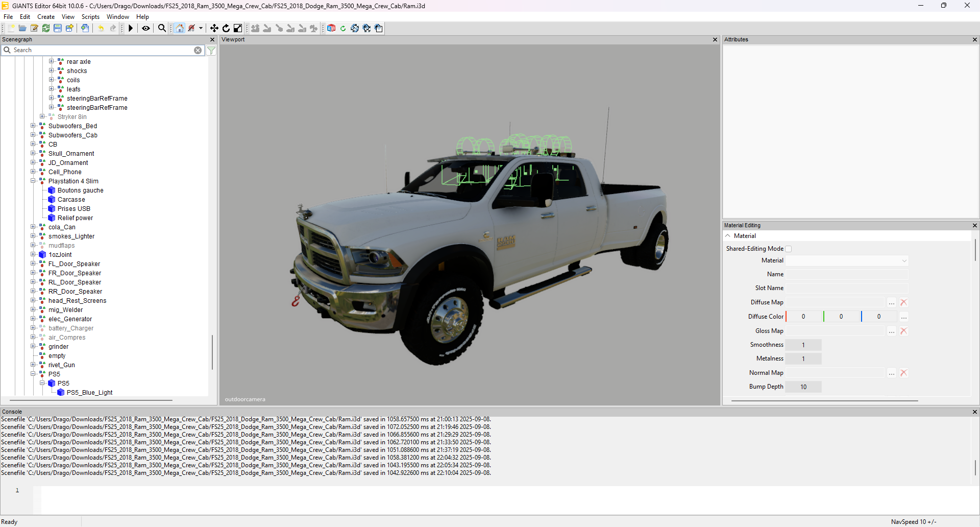980x527 pixels.
Task: Open the File menu
Action: pos(8,17)
